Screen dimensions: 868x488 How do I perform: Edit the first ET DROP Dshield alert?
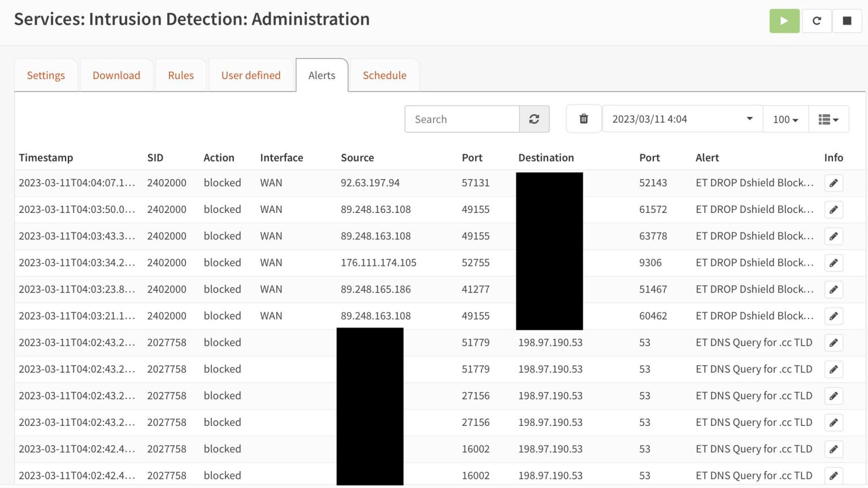coord(834,183)
